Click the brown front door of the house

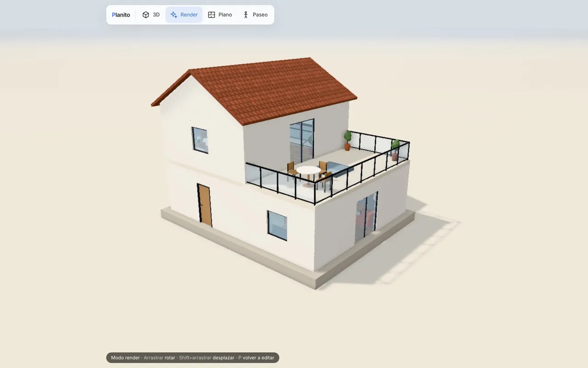point(205,205)
